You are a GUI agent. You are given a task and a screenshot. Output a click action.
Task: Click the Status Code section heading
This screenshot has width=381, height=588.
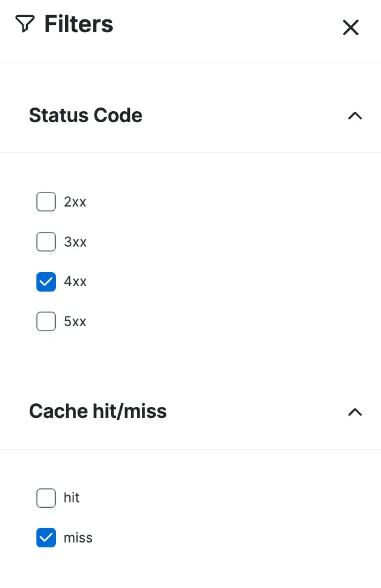pos(86,115)
